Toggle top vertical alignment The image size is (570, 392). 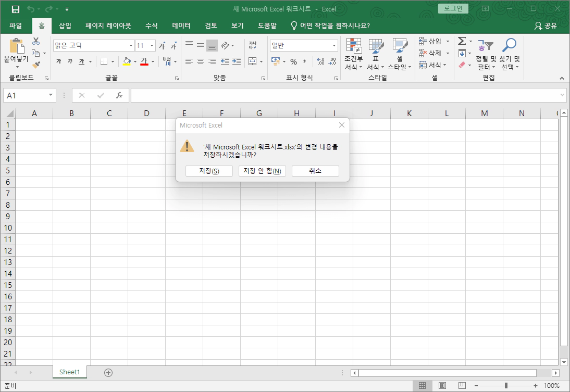tap(189, 45)
